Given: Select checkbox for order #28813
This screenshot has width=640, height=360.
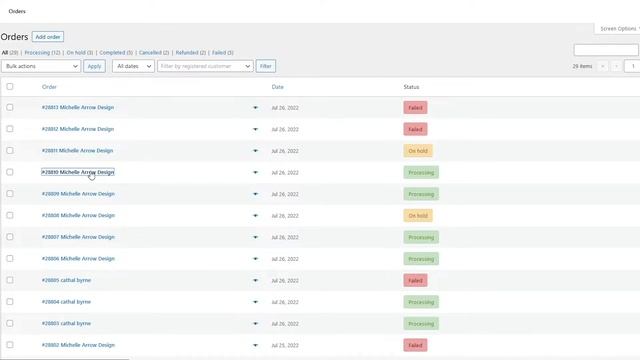Looking at the screenshot, I should pyautogui.click(x=10, y=107).
